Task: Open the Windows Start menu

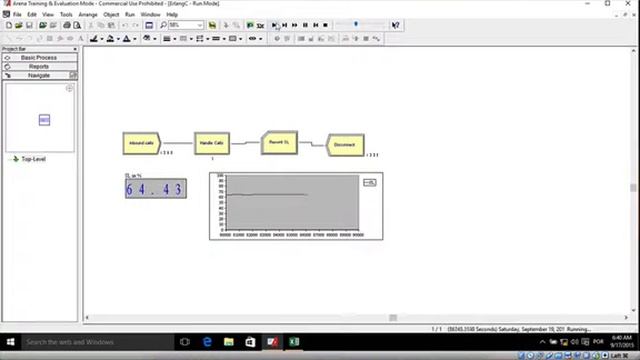Action: coord(11,342)
